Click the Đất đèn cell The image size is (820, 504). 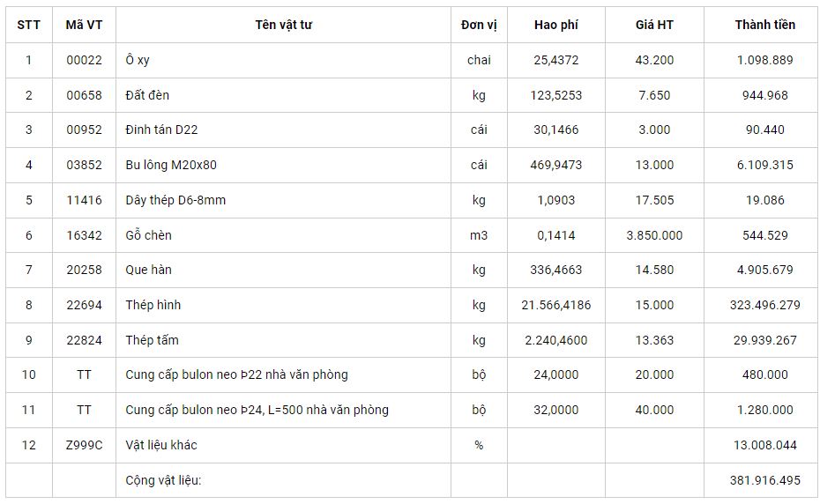(x=147, y=95)
